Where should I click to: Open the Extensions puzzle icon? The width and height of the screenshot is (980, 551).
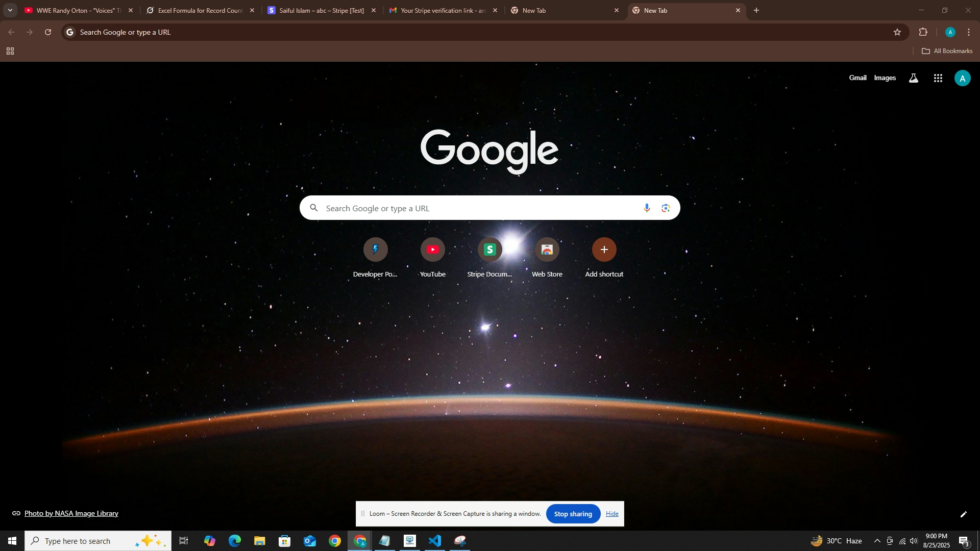pos(923,32)
